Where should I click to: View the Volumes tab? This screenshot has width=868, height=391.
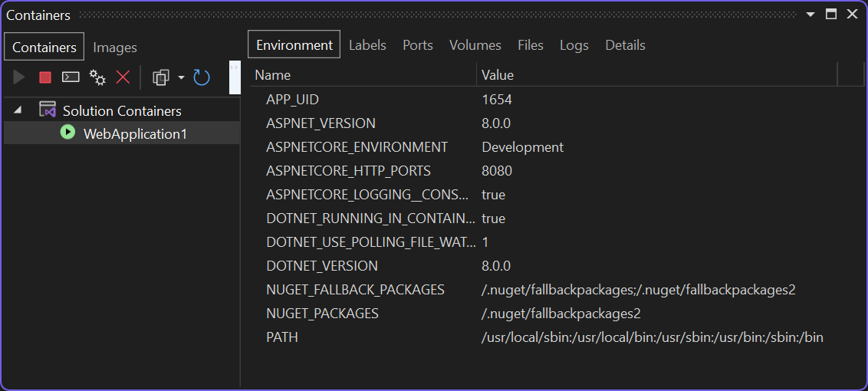click(x=475, y=45)
